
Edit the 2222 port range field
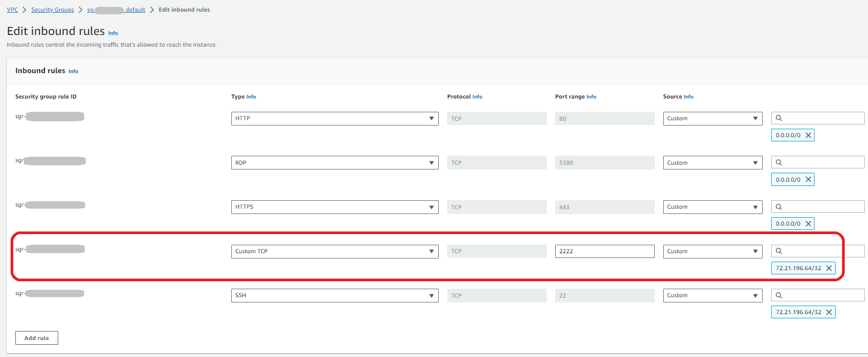(604, 251)
